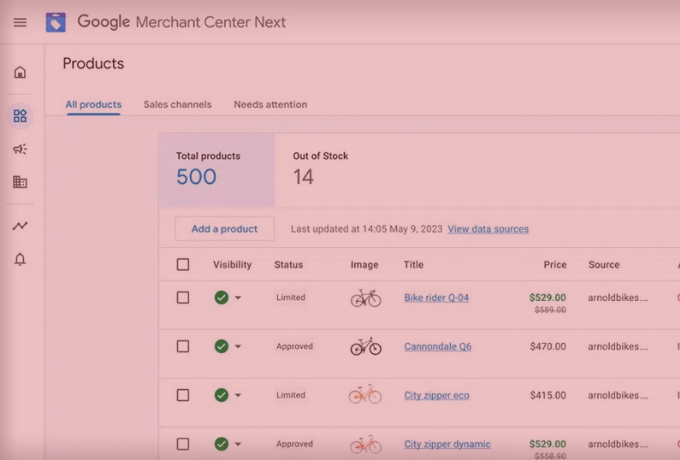Open the hamburger main menu
Viewport: 680px width, 460px height.
pyautogui.click(x=20, y=22)
